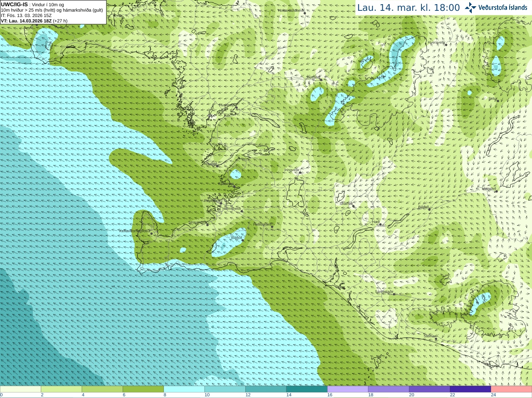This screenshot has height=398, width=532.
Task: Click the Húsafell station dot
Action: pyautogui.click(x=320, y=80)
